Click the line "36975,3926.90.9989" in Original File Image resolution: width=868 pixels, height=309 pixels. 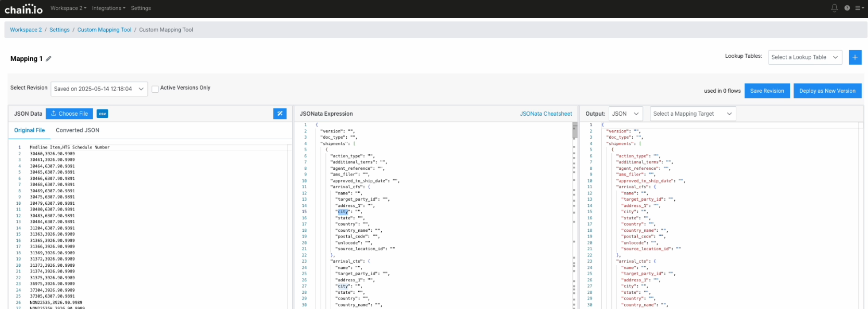(x=52, y=284)
